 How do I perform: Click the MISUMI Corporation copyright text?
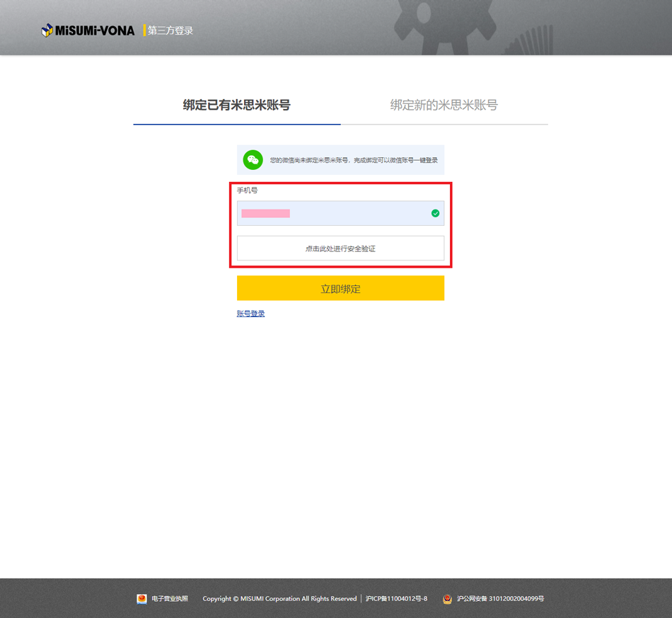pyautogui.click(x=279, y=599)
